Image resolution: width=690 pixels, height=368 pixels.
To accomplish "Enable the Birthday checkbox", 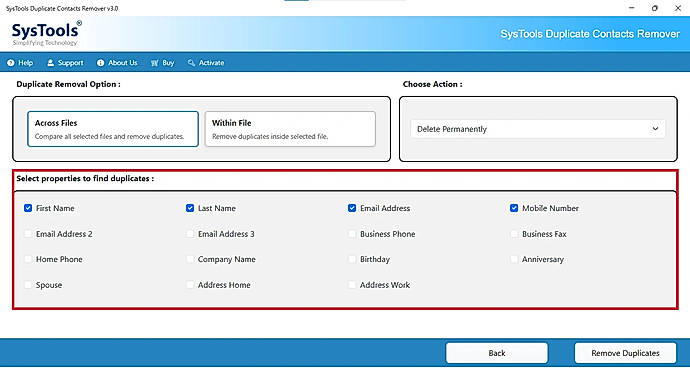I will 352,259.
